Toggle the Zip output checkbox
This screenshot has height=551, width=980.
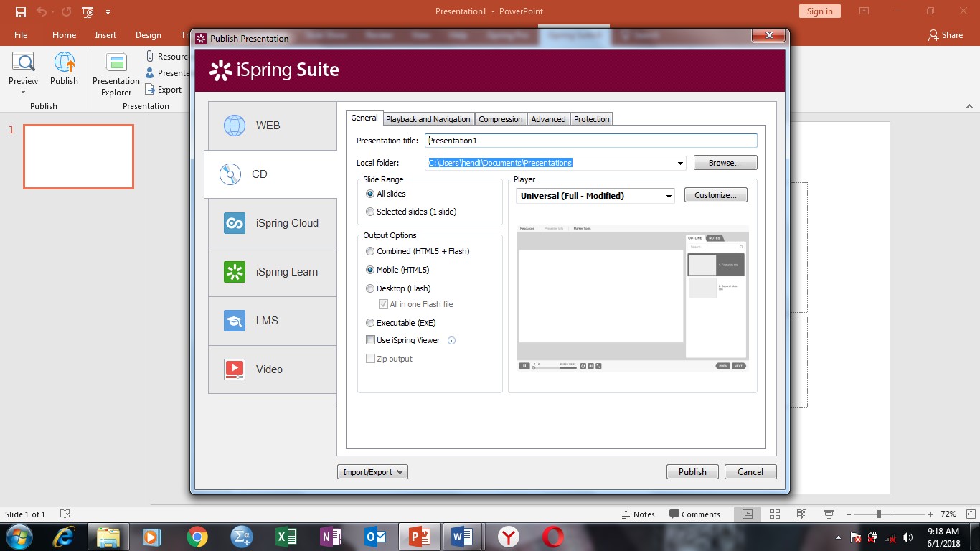(370, 359)
